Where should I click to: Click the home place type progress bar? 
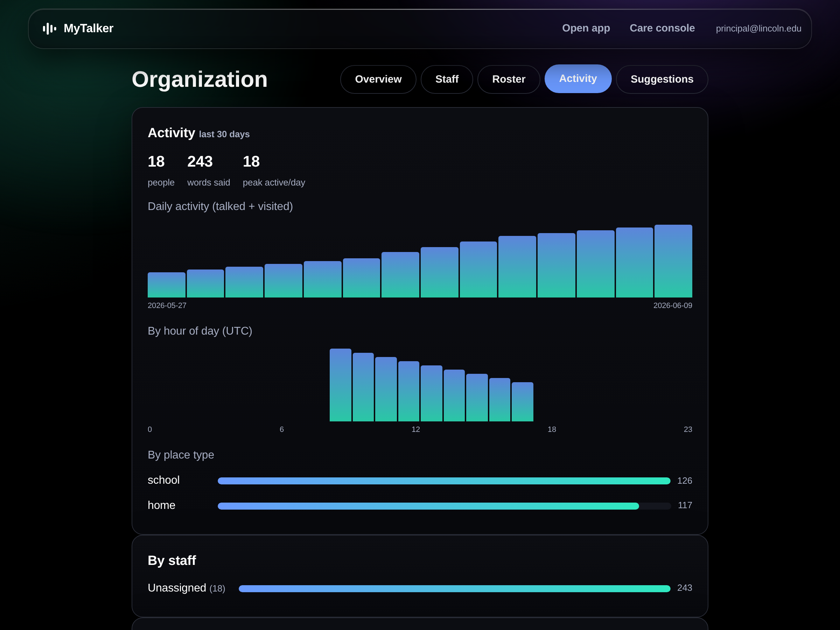pyautogui.click(x=444, y=506)
